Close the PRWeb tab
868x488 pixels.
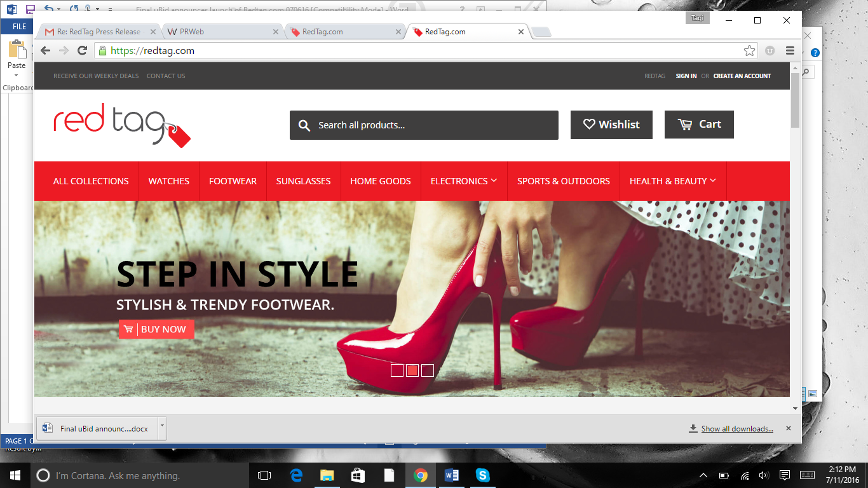pos(276,32)
